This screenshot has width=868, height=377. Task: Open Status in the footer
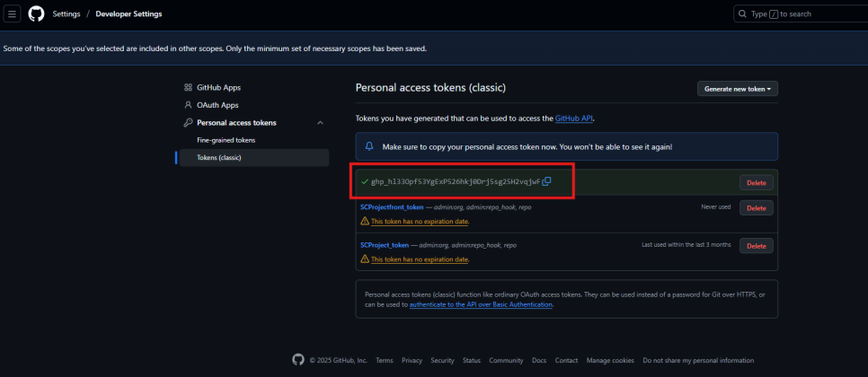tap(472, 361)
